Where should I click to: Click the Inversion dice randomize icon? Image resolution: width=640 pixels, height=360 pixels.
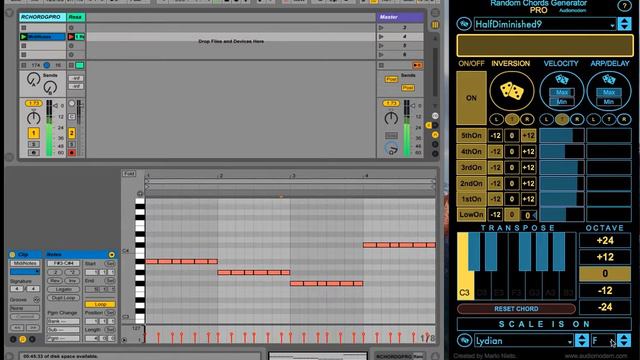tap(511, 91)
